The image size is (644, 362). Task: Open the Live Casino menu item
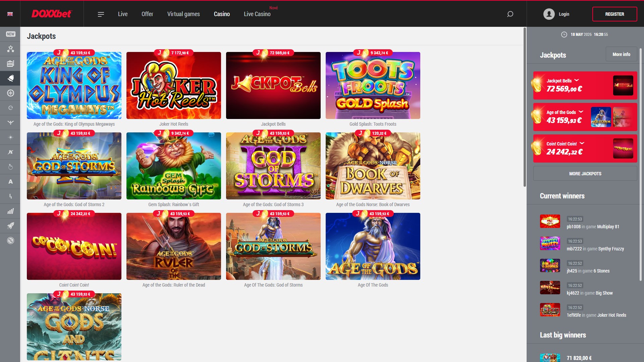[x=257, y=14]
